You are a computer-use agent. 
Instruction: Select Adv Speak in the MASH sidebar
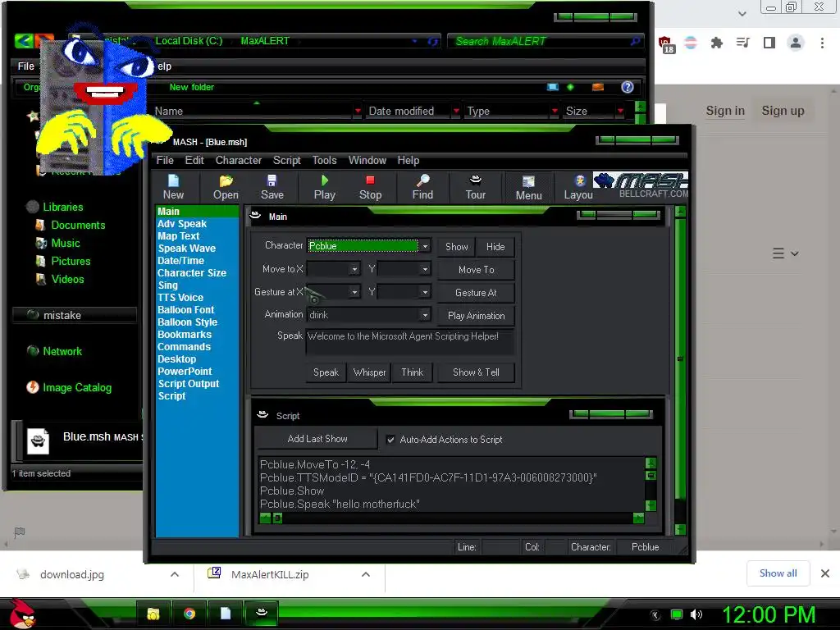click(181, 223)
